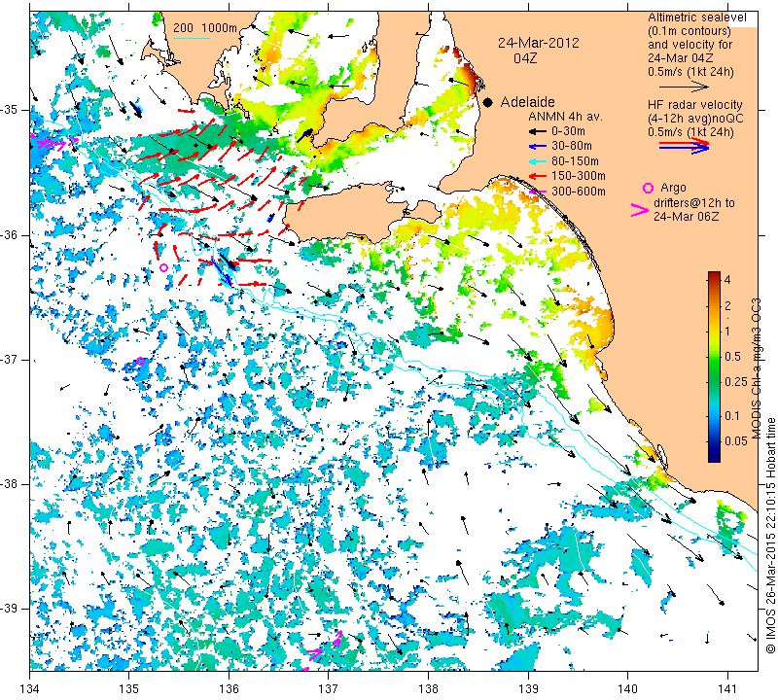
Task: Click the green 0.5 level on the colorbar
Action: tap(714, 356)
